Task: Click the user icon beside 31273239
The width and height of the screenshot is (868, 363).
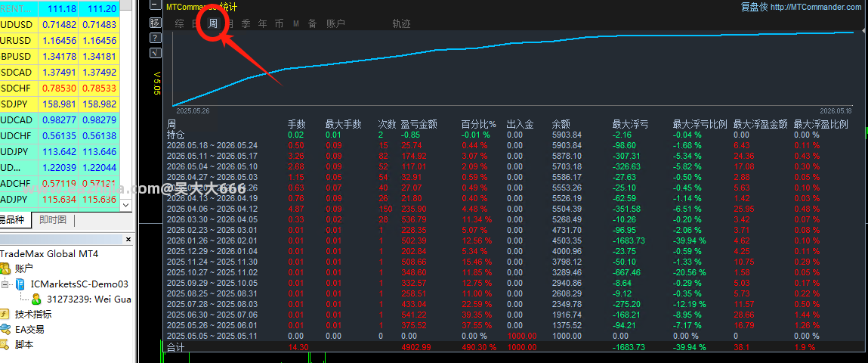Action: pyautogui.click(x=36, y=299)
